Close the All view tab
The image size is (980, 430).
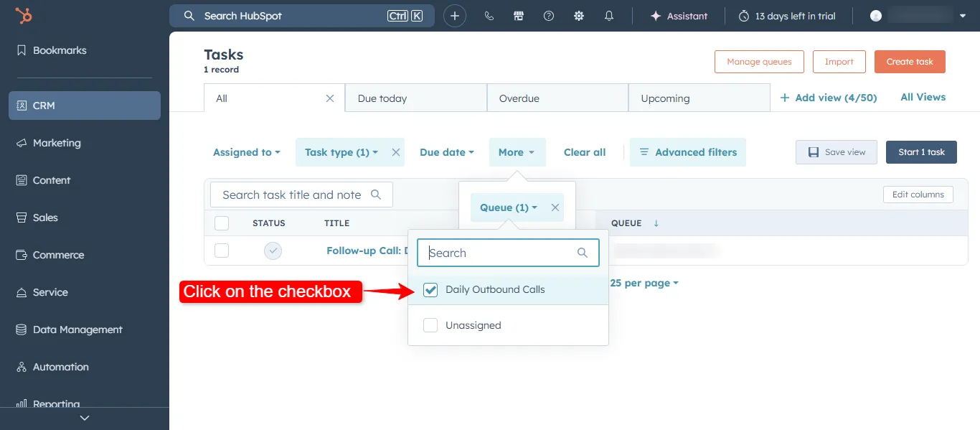pos(330,98)
